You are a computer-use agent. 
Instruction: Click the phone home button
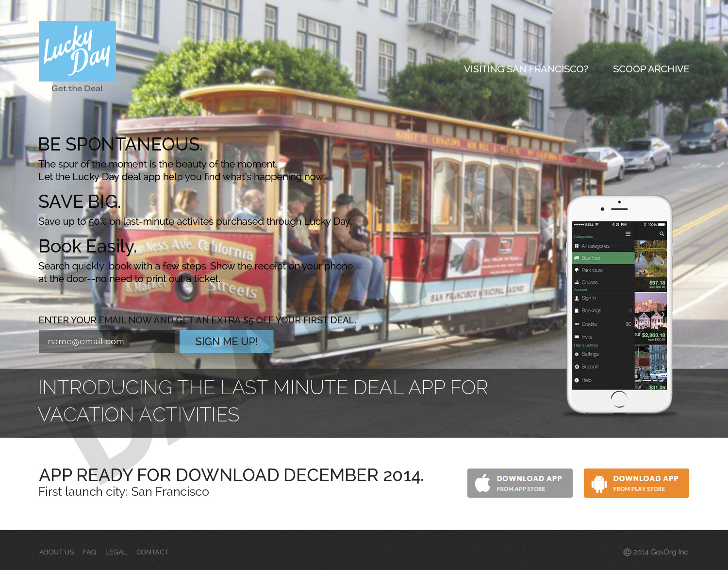[619, 399]
